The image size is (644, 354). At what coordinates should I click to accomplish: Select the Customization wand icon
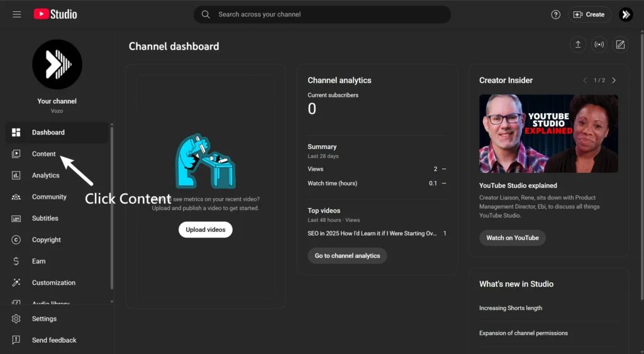(x=16, y=282)
